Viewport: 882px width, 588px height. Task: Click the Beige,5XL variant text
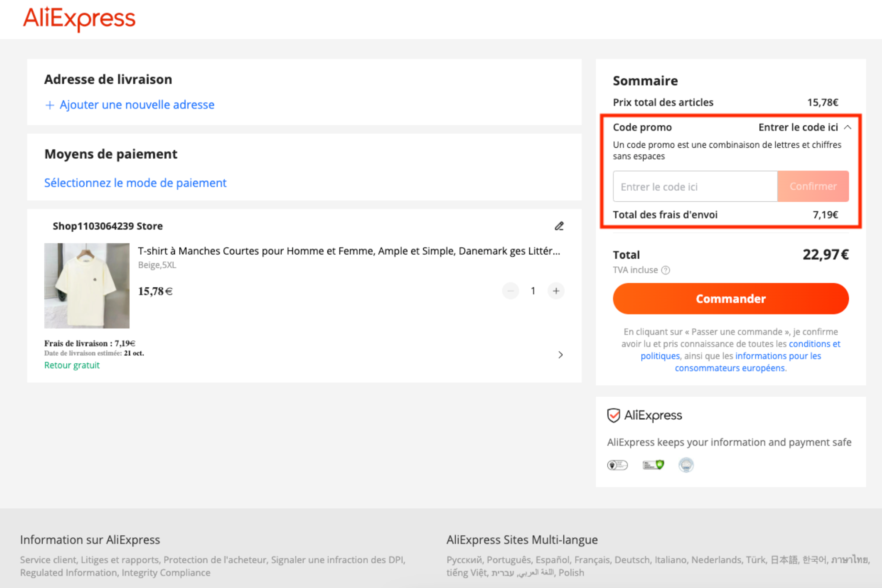[157, 265]
